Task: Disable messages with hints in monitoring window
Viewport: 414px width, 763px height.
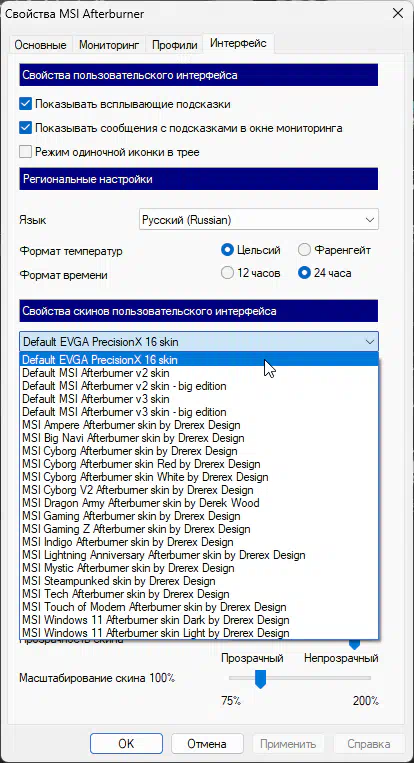Action: pos(25,128)
